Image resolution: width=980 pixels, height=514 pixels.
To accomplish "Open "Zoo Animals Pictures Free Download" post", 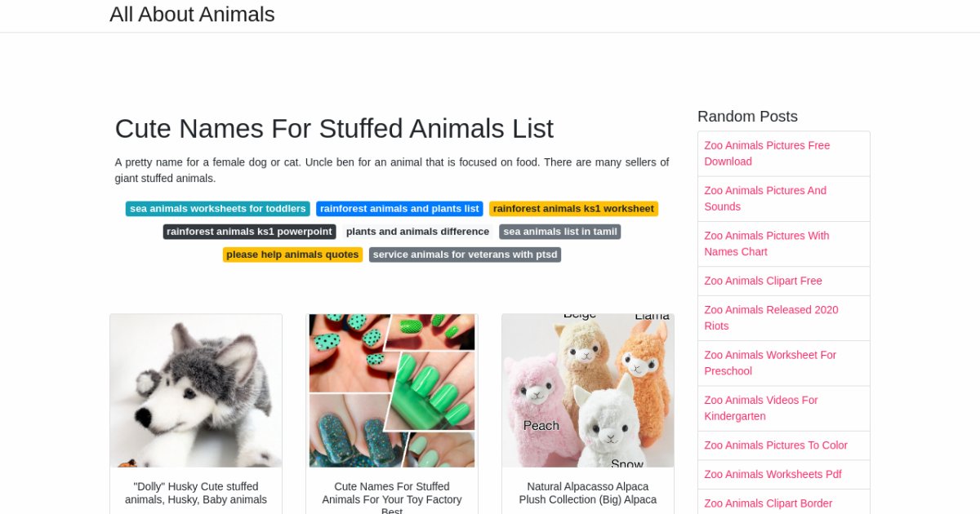I will [767, 153].
